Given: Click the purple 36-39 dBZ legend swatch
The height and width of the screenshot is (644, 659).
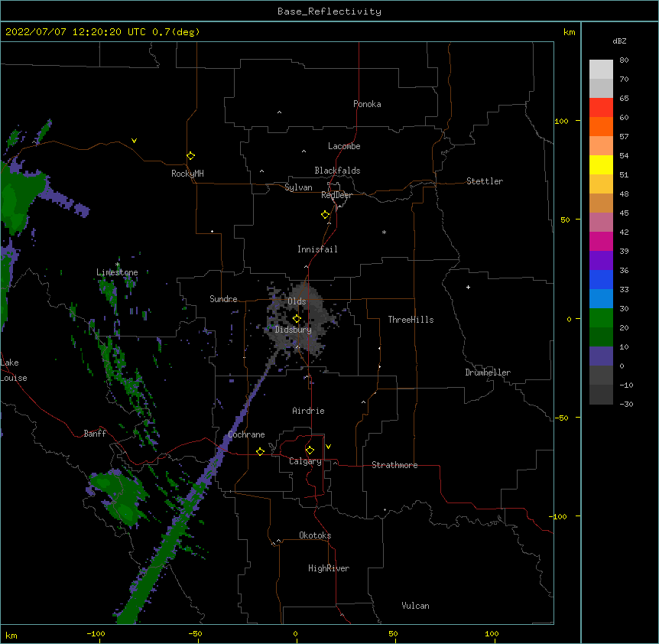Looking at the screenshot, I should pos(601,261).
